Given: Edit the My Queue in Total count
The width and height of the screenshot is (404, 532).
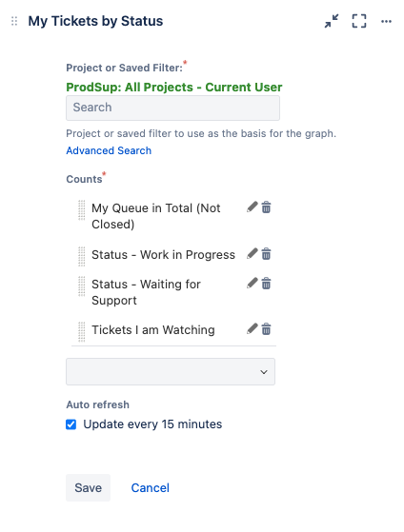Looking at the screenshot, I should 252,207.
